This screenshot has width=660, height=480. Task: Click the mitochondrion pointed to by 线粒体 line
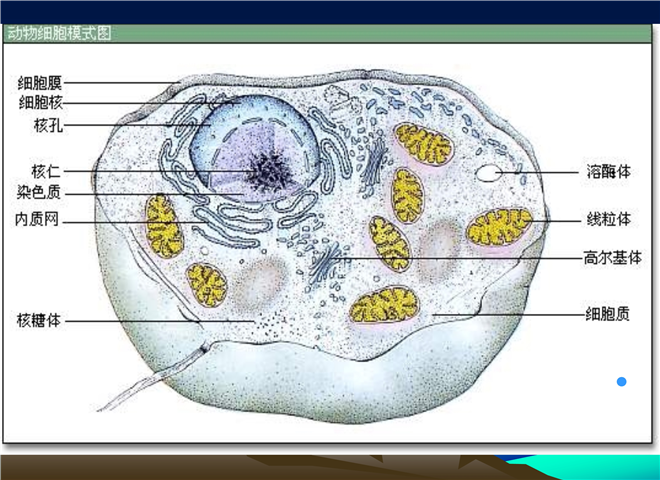pos(499,227)
